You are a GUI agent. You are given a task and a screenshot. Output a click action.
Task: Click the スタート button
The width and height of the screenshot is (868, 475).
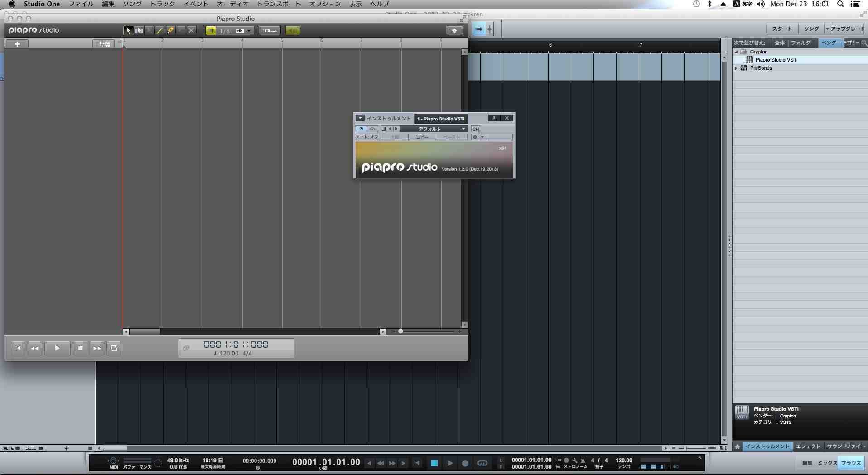pyautogui.click(x=782, y=29)
